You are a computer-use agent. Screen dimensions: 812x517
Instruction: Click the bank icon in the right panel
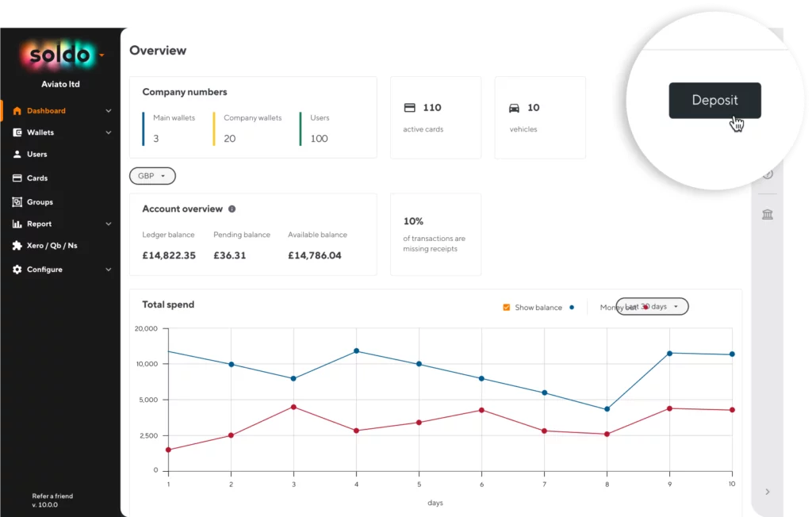click(768, 214)
